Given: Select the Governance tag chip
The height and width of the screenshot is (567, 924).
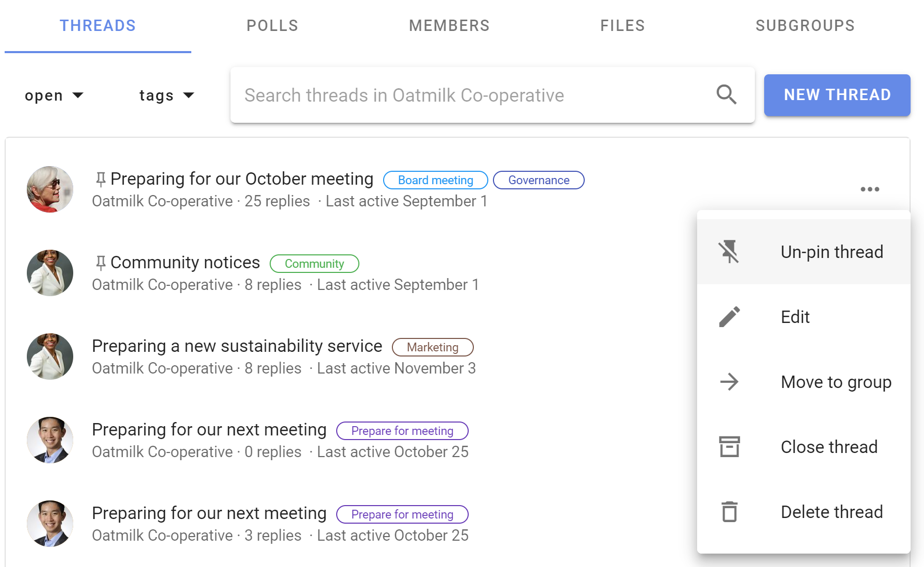Looking at the screenshot, I should [538, 180].
